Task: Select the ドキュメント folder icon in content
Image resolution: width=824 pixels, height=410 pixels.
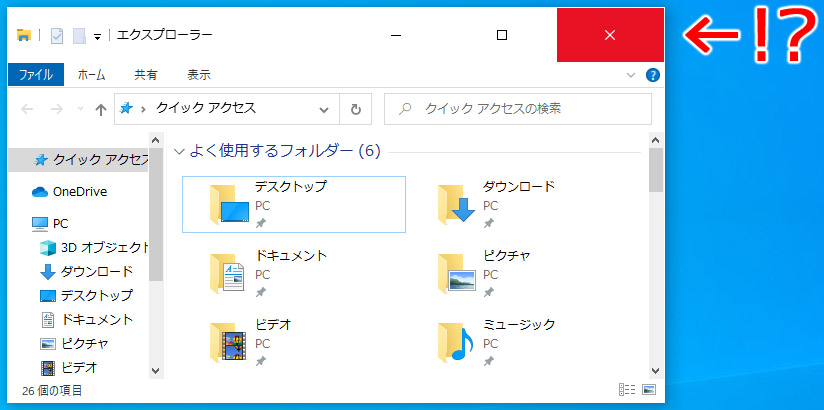Action: pos(228,273)
